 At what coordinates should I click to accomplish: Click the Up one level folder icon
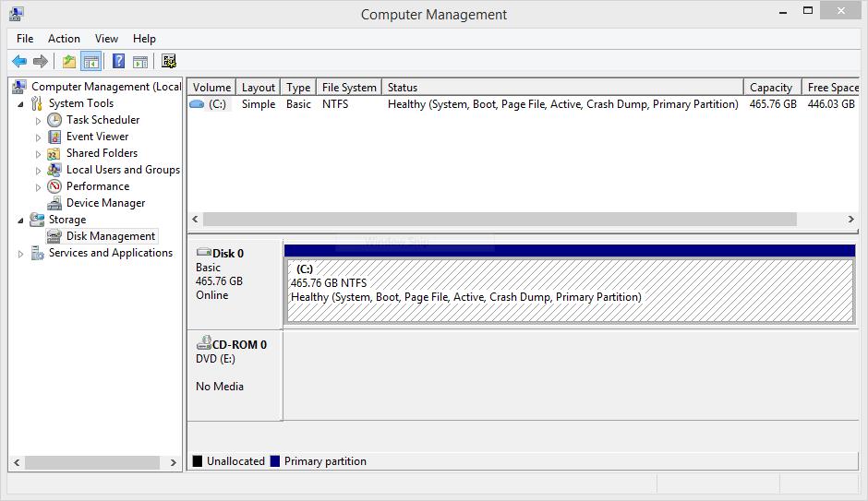click(69, 62)
